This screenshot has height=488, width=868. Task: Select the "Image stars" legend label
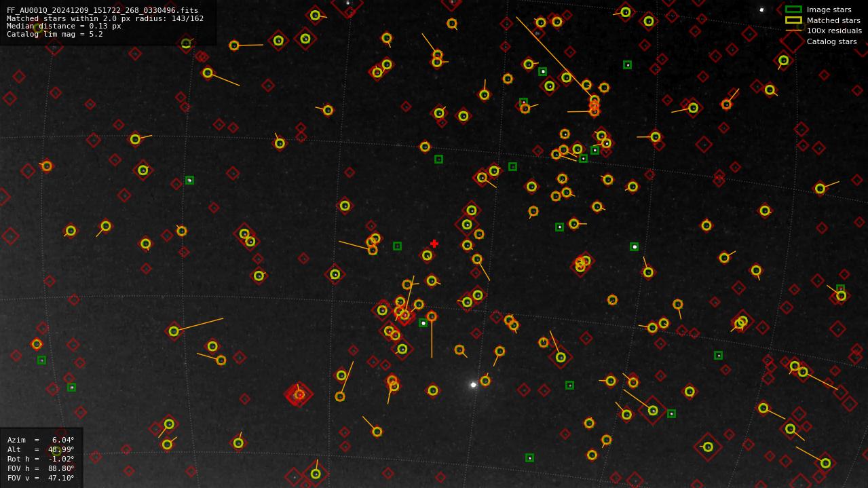[829, 10]
